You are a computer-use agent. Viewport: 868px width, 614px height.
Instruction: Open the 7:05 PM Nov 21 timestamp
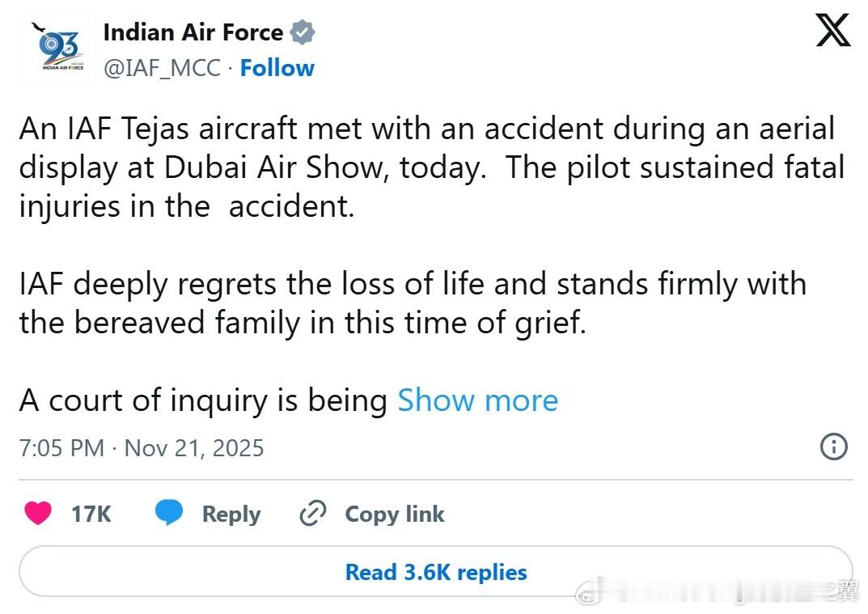(142, 448)
